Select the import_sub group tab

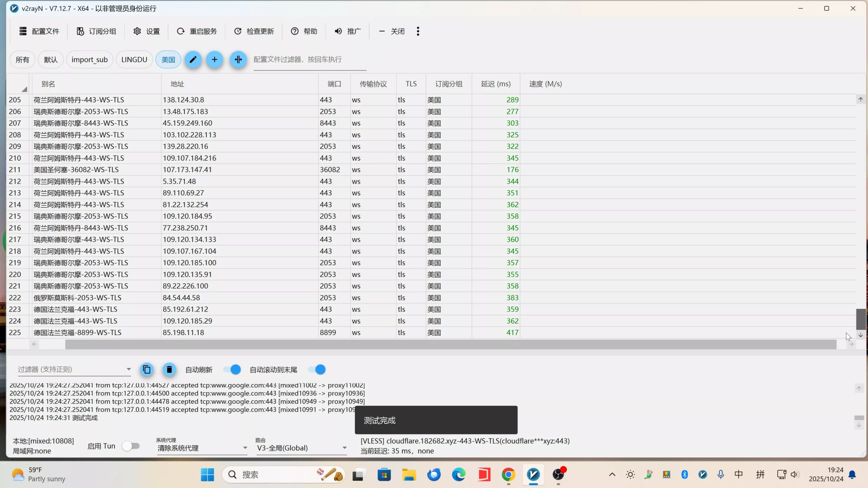point(90,59)
